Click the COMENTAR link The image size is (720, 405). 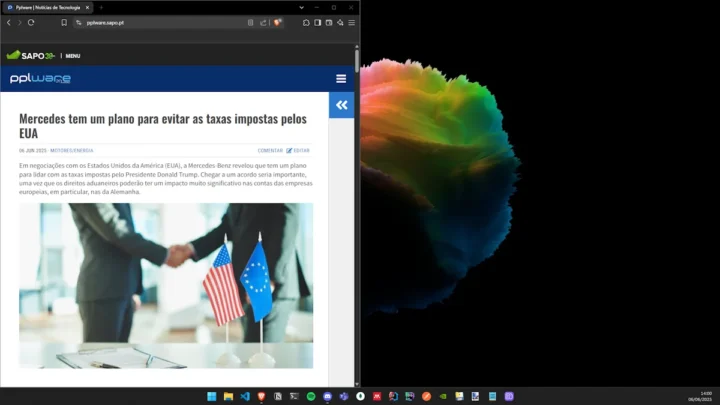point(270,150)
